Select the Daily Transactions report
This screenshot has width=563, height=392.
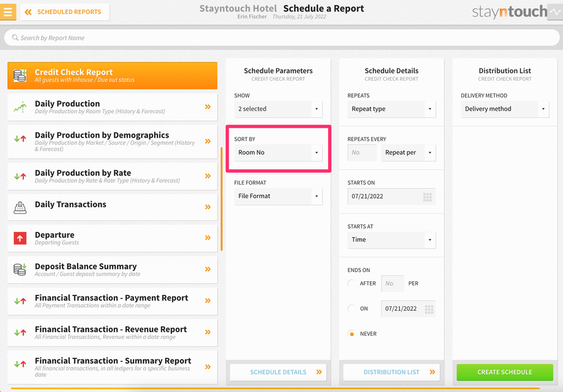click(113, 207)
